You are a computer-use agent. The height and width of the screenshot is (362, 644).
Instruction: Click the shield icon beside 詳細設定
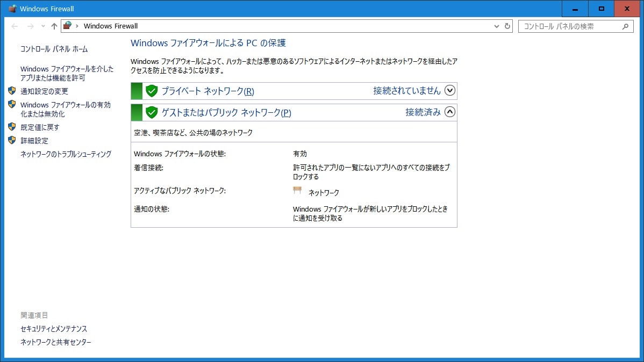click(x=12, y=140)
